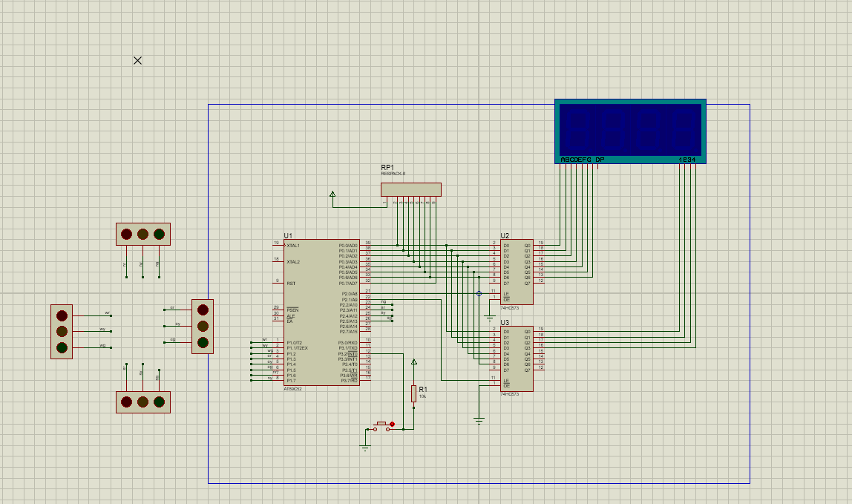Click green lamp of right traffic light
Screen dimensions: 852x504
(x=203, y=342)
